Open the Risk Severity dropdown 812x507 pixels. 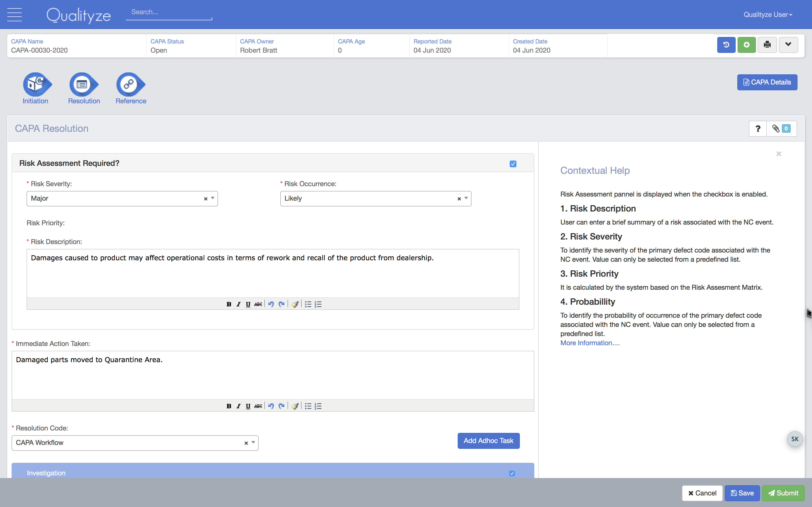pos(212,198)
